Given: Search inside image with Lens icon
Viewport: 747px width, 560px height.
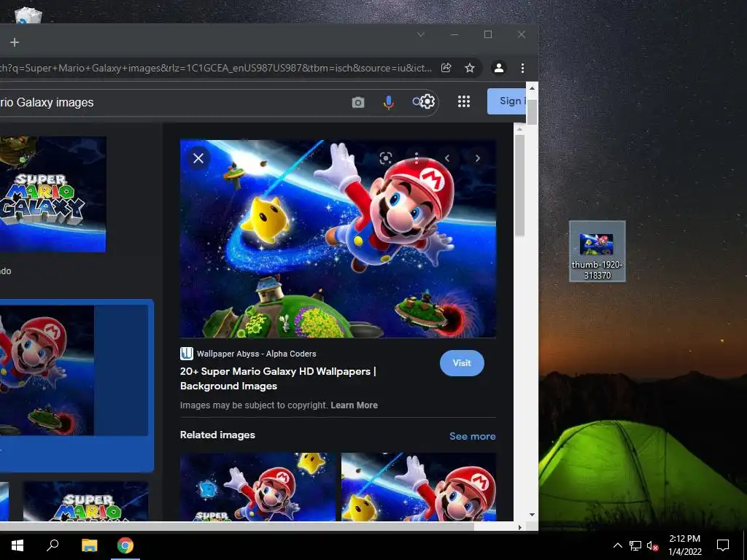Looking at the screenshot, I should pos(386,158).
